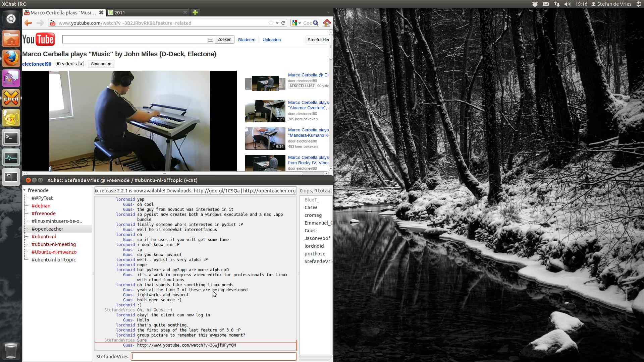The width and height of the screenshot is (644, 362).
Task: Expand the 90 video's dropdown
Action: tap(81, 64)
